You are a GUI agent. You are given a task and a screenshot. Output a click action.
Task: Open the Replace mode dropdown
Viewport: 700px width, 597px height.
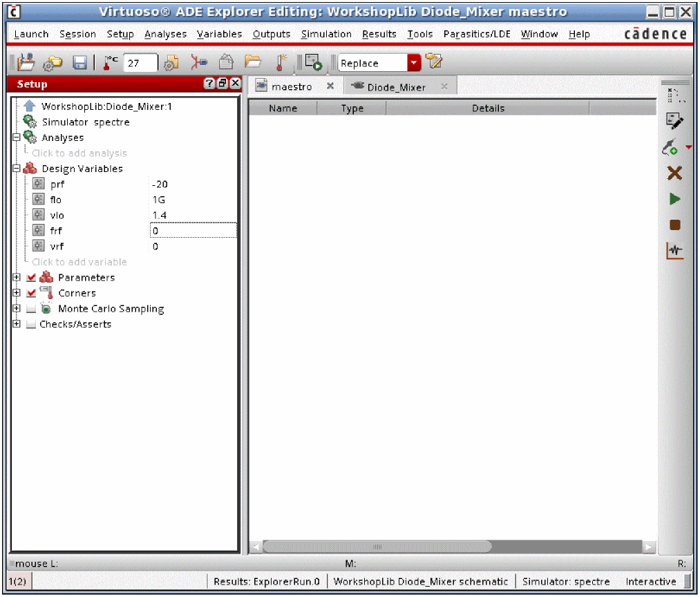click(x=414, y=63)
